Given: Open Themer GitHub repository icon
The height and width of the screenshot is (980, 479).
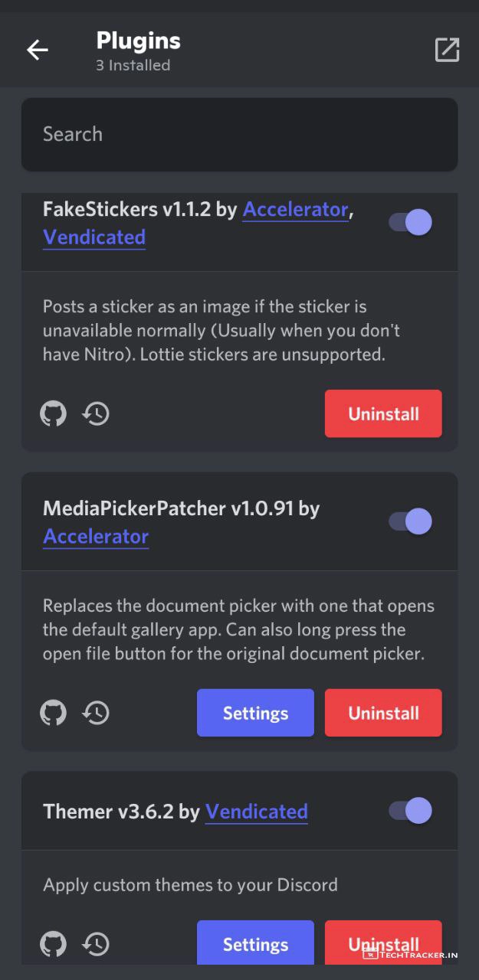Looking at the screenshot, I should (53, 944).
